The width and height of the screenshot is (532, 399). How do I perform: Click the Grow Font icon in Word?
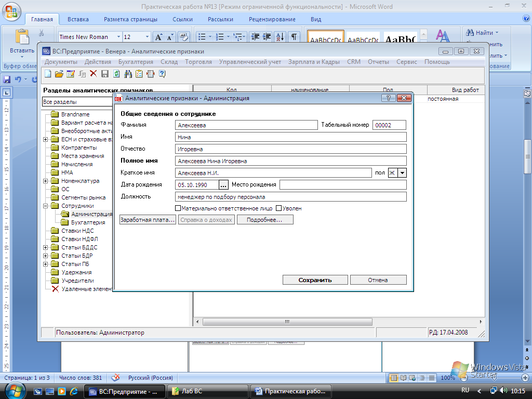coord(158,37)
